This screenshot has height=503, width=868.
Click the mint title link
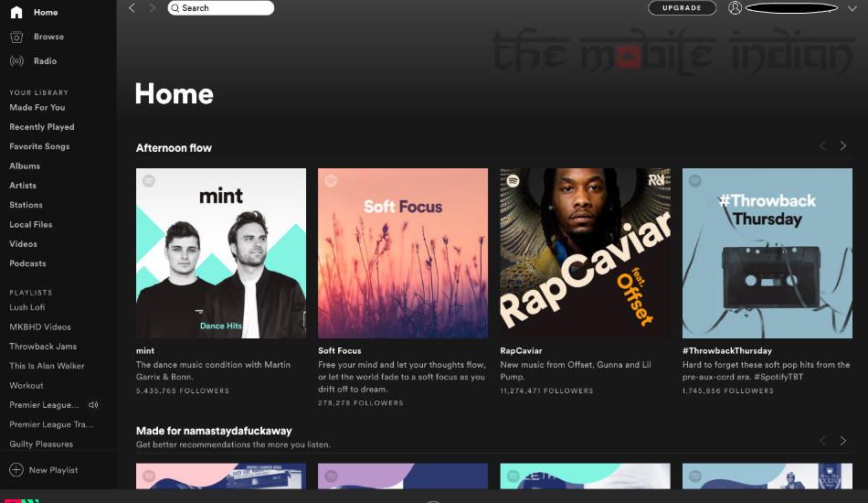point(145,350)
